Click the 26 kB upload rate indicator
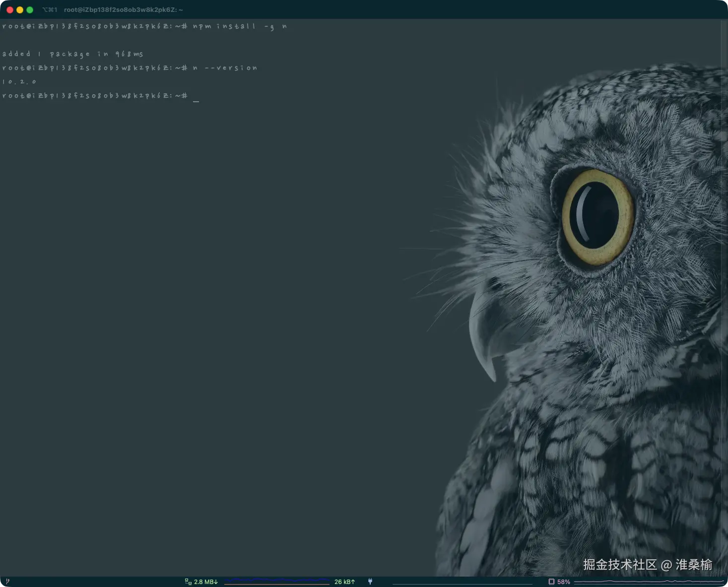Image resolution: width=728 pixels, height=587 pixels. click(345, 582)
